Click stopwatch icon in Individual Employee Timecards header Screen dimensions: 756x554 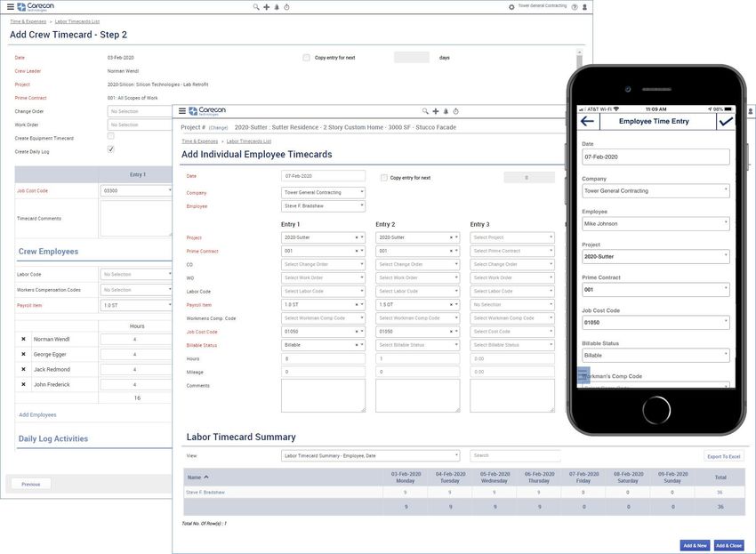click(456, 111)
